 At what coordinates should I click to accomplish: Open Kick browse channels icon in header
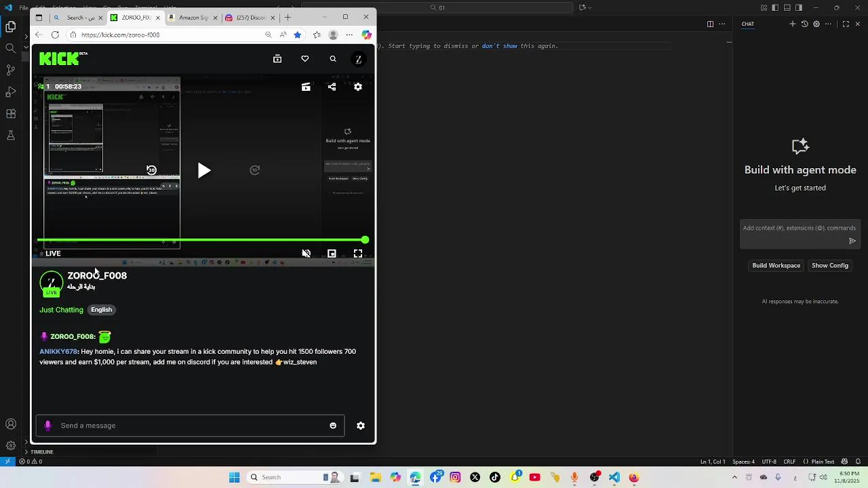point(277,59)
